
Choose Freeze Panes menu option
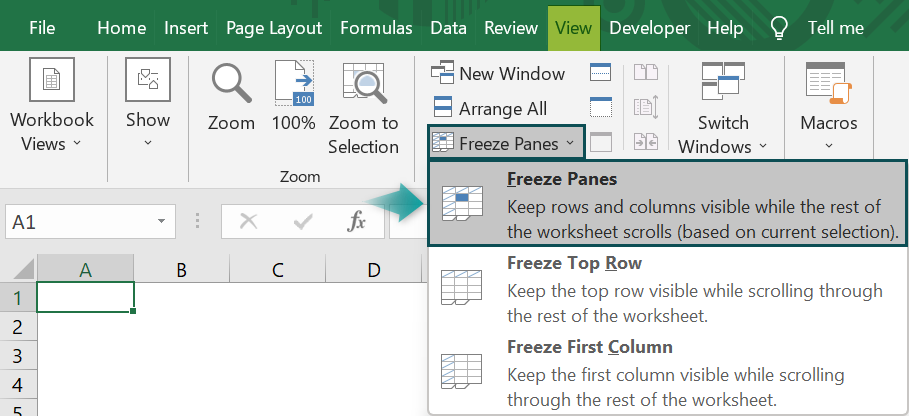point(667,205)
